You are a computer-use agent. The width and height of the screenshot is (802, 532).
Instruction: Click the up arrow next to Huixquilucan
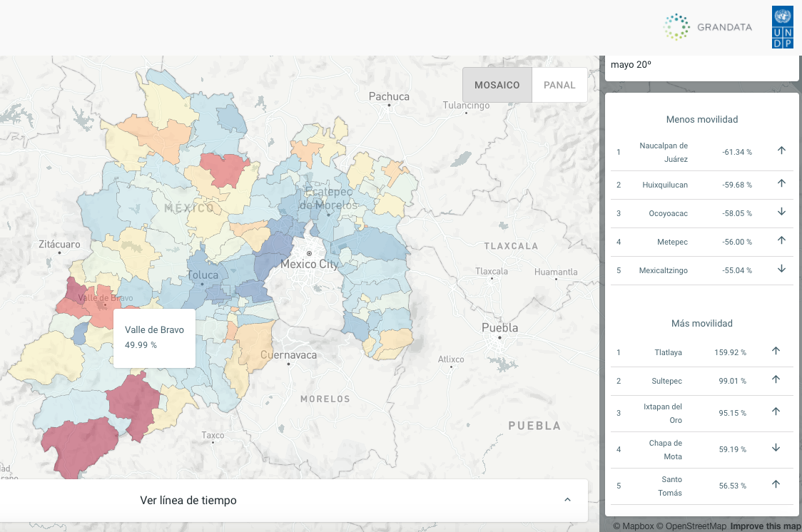coord(781,183)
